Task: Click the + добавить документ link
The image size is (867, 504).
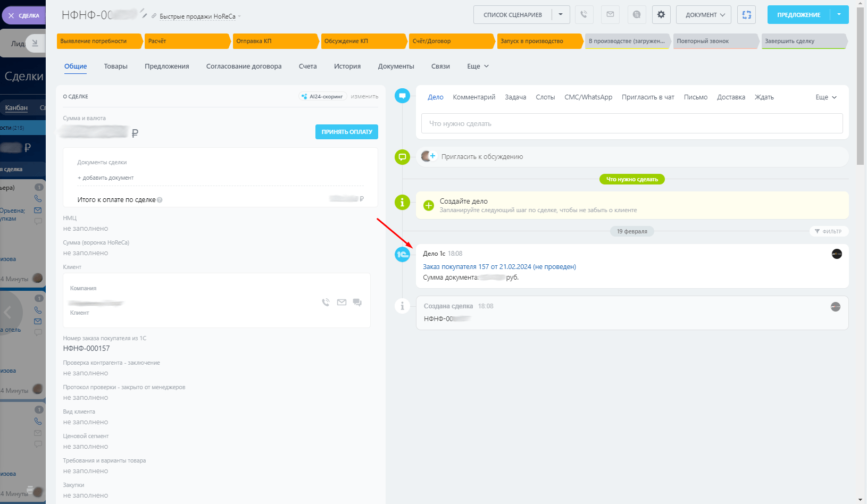Action: click(x=106, y=178)
